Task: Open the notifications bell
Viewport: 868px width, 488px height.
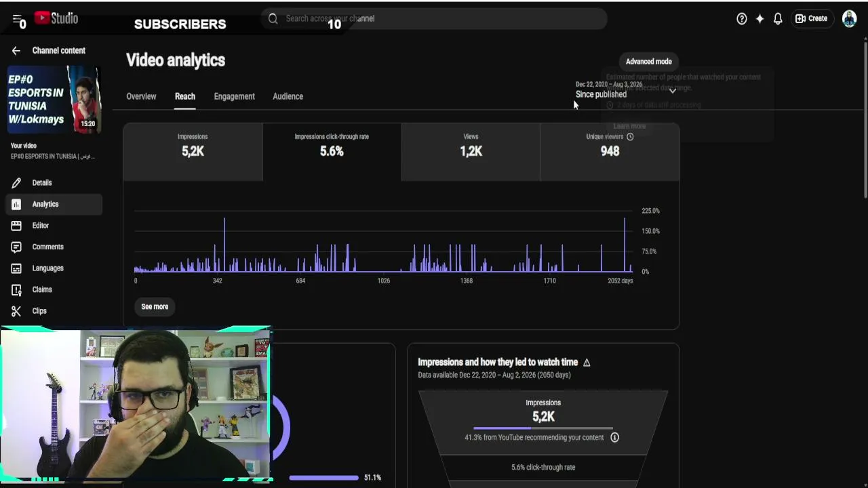Action: tap(778, 19)
